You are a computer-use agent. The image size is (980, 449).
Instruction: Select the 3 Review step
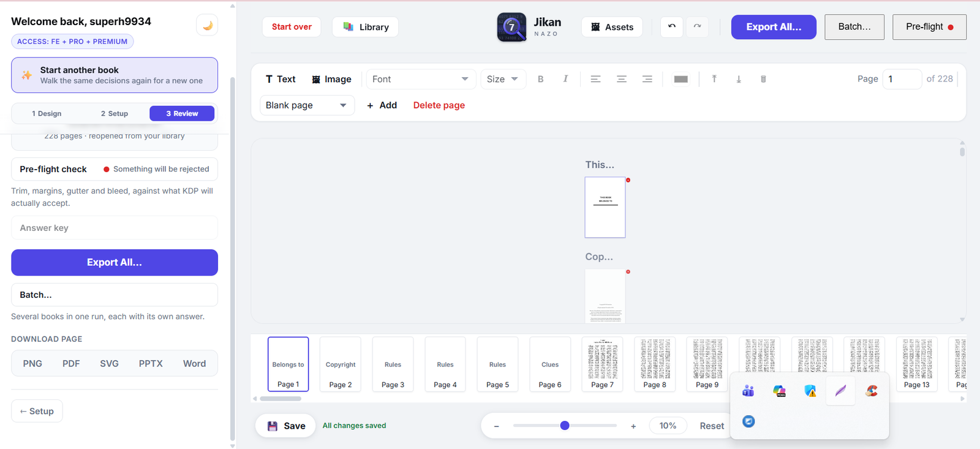(x=182, y=113)
